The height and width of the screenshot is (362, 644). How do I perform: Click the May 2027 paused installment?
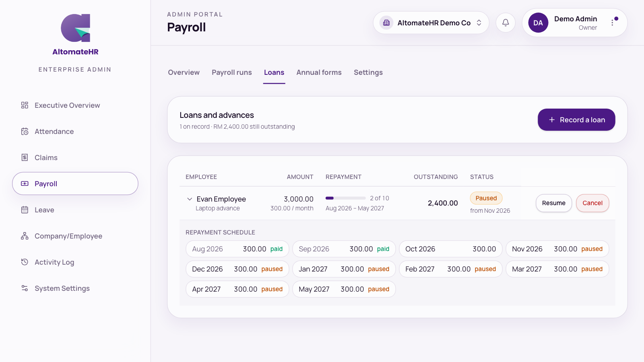coord(344,289)
